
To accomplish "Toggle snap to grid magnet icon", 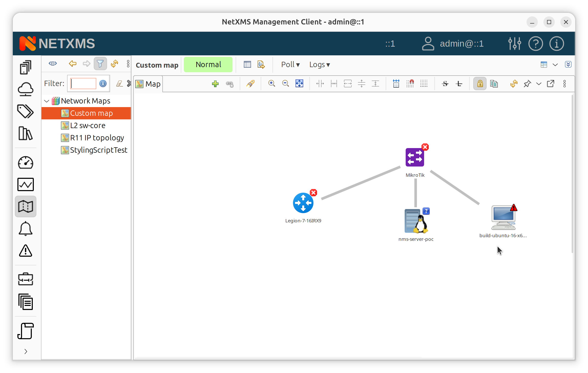I will [x=410, y=84].
